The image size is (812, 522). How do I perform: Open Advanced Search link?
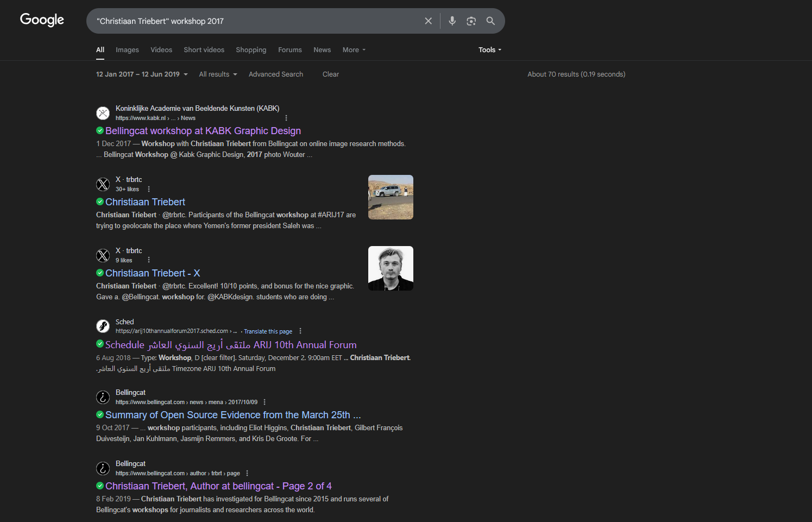click(x=276, y=74)
